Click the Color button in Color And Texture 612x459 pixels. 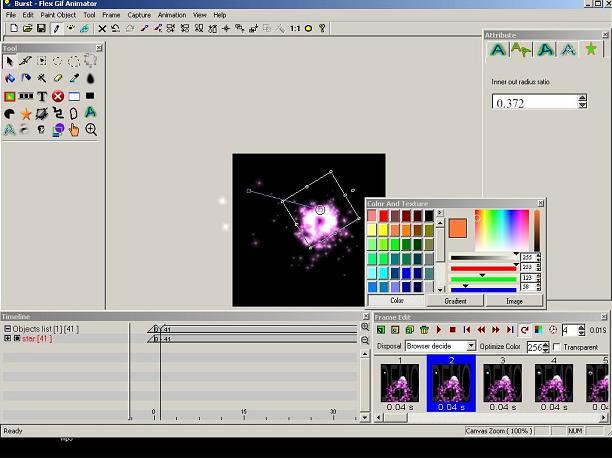pos(396,301)
